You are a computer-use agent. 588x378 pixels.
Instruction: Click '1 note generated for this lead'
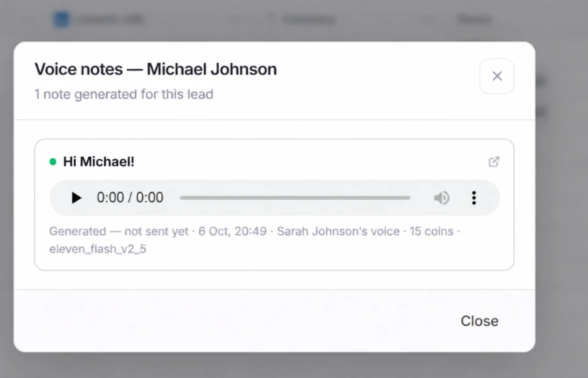pos(123,94)
